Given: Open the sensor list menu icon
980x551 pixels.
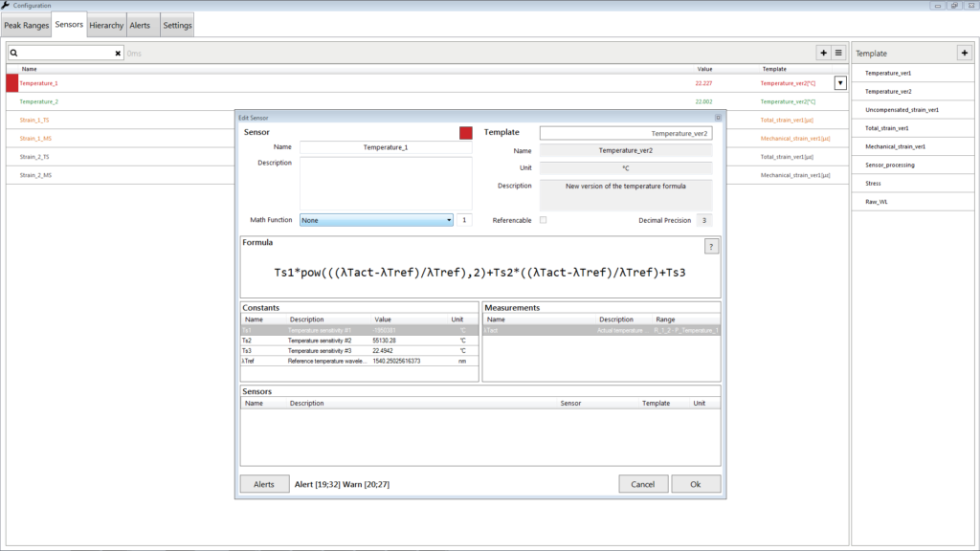Looking at the screenshot, I should (838, 54).
